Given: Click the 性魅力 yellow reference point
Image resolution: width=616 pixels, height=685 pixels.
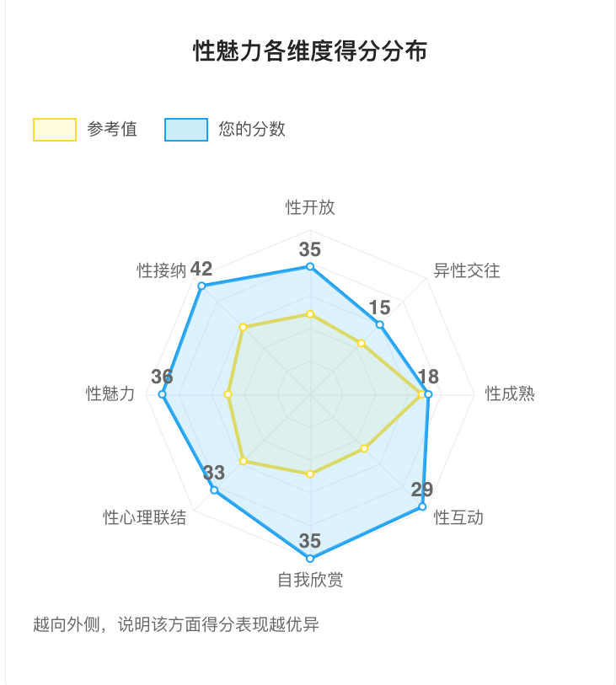Looking at the screenshot, I should (228, 394).
